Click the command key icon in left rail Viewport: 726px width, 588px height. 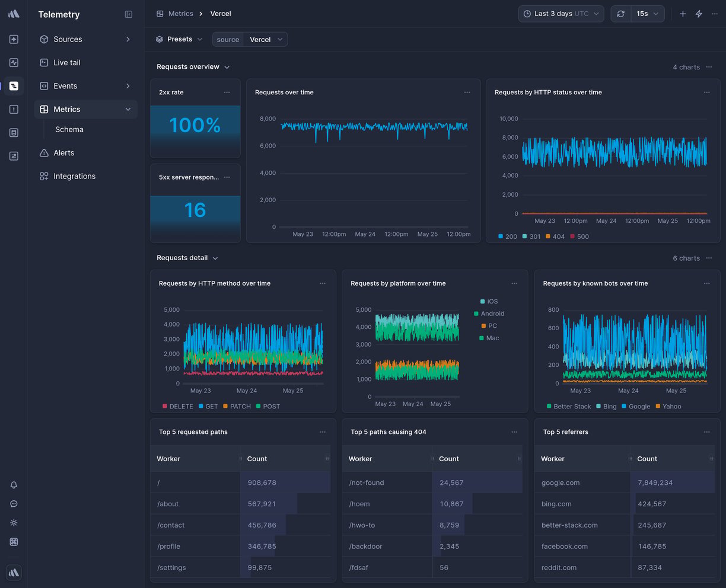pyautogui.click(x=14, y=542)
